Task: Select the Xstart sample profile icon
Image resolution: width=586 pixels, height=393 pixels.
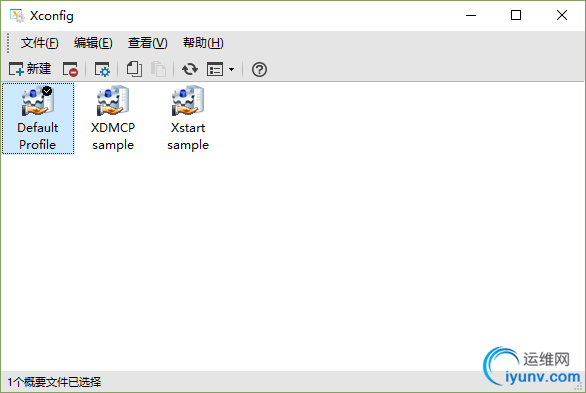Action: pyautogui.click(x=188, y=118)
